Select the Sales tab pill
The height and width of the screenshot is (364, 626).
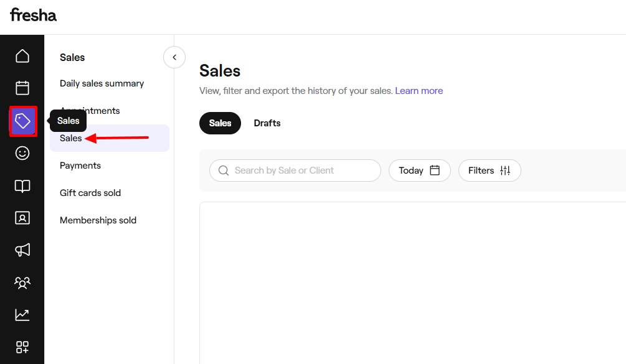(220, 123)
